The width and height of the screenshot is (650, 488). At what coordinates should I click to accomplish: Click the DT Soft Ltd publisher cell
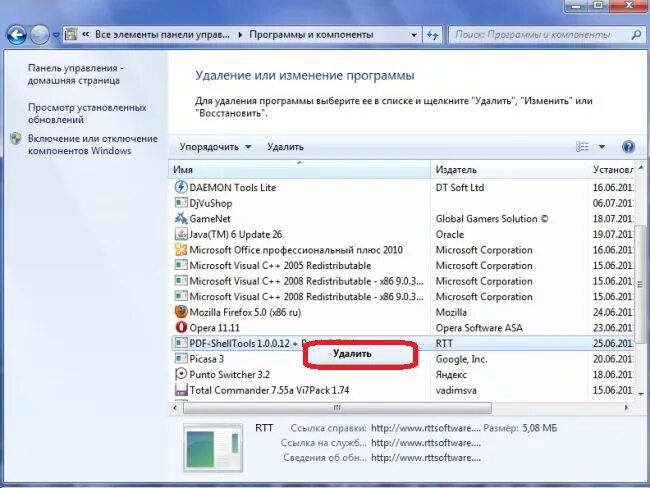(460, 187)
